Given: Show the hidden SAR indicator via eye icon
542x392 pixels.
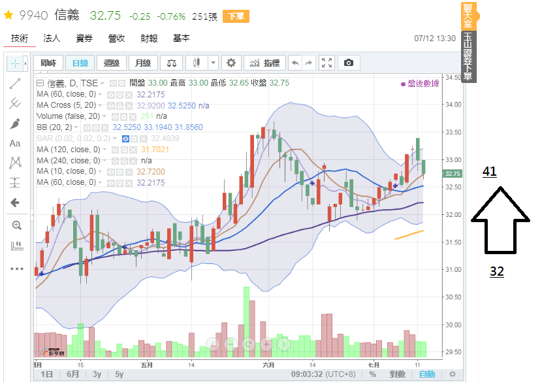Looking at the screenshot, I should point(126,139).
